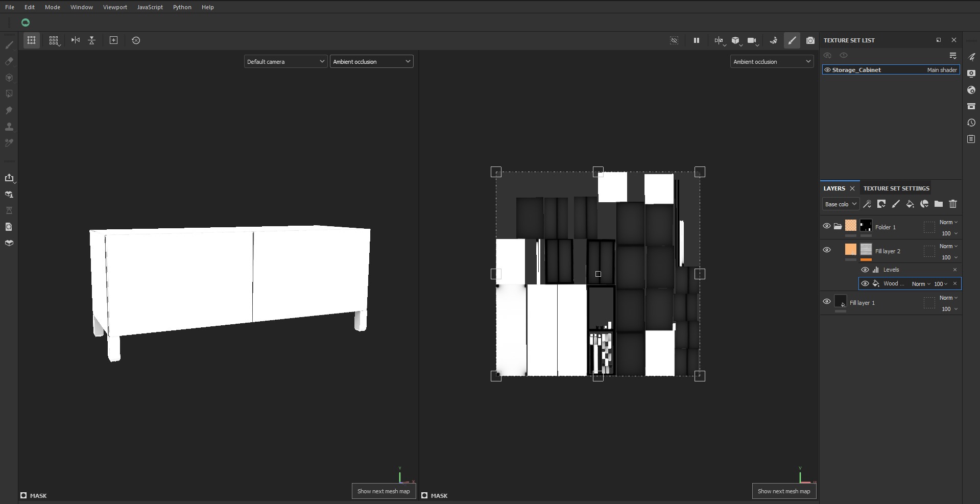Open the Viewport menu
Image resolution: width=980 pixels, height=504 pixels.
115,7
